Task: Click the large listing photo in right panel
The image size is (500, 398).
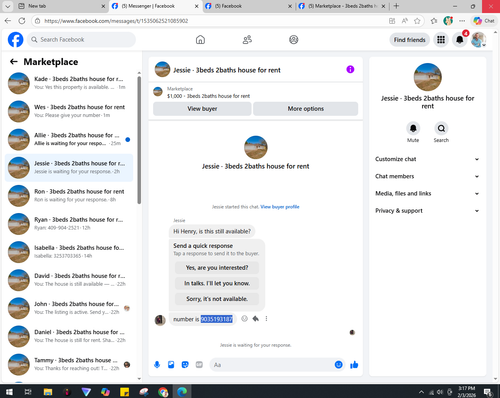Action: pos(427,77)
